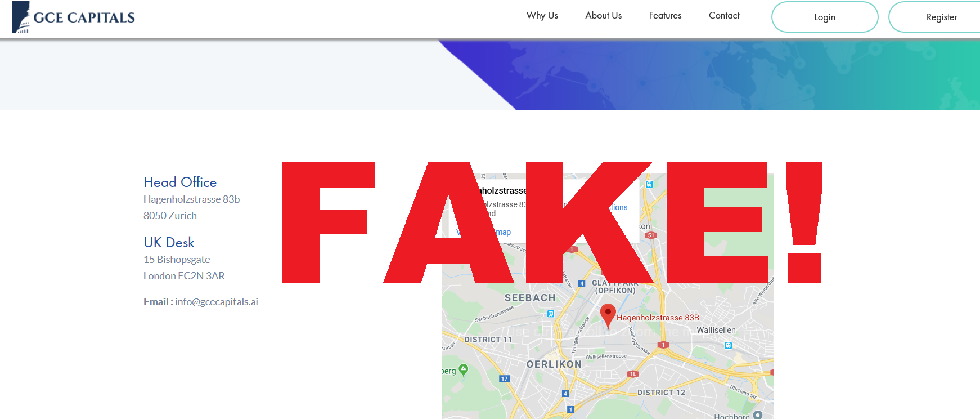Click the route 17 highway shield

point(504,378)
